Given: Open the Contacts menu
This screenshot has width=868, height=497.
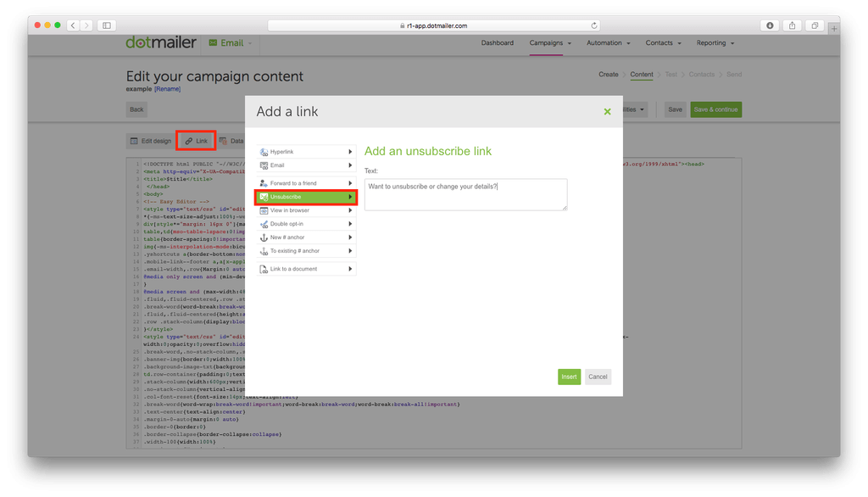Looking at the screenshot, I should 663,42.
